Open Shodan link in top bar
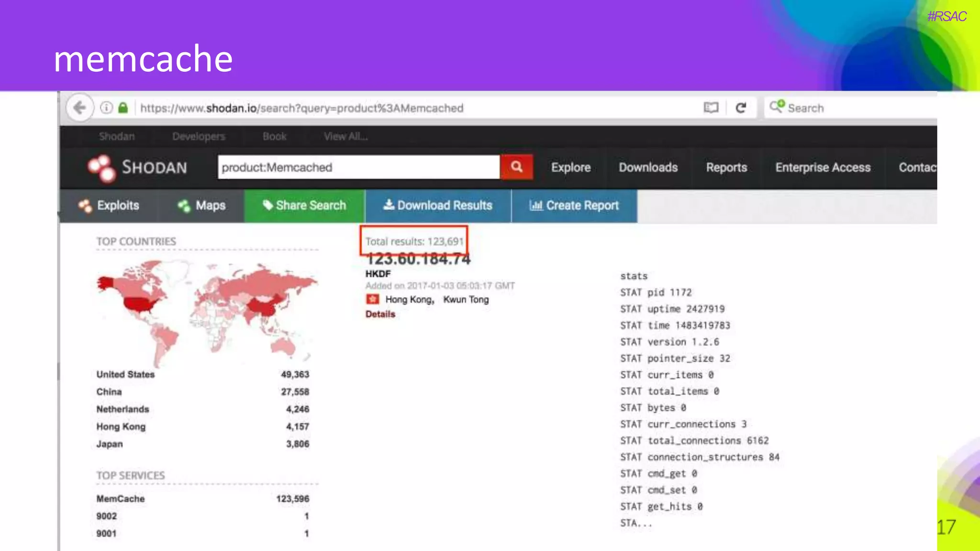The width and height of the screenshot is (980, 551). pyautogui.click(x=117, y=136)
